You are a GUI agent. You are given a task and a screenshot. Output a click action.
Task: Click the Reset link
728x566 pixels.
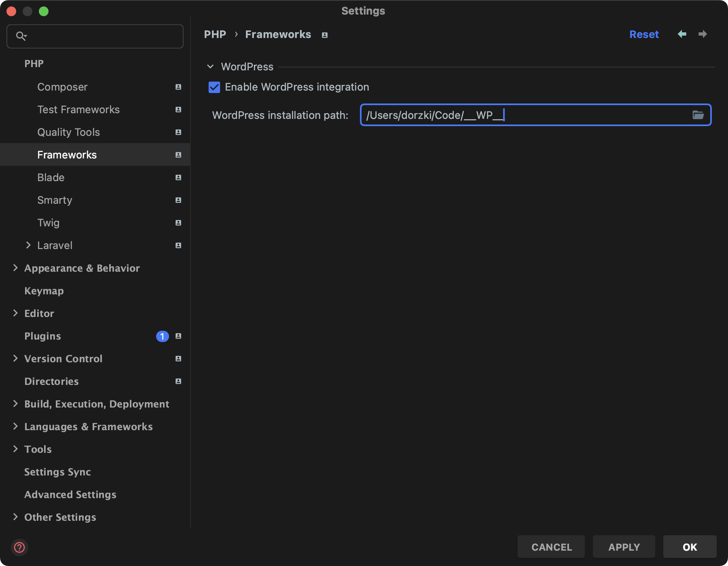[x=644, y=34]
